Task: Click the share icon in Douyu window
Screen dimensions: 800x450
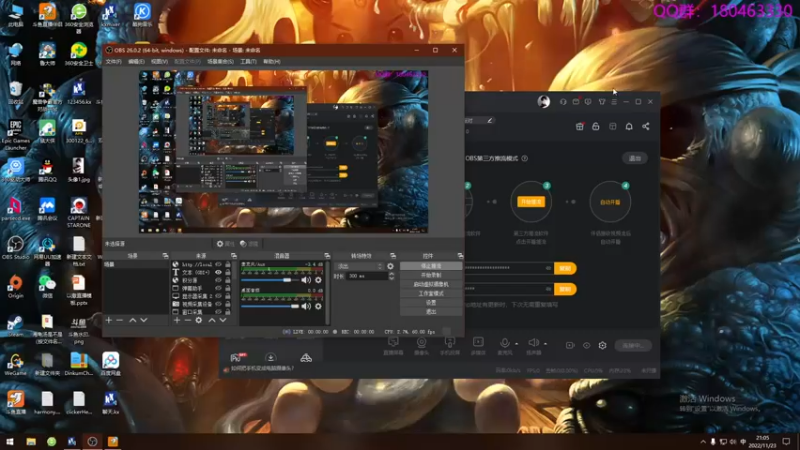Action: (x=646, y=127)
